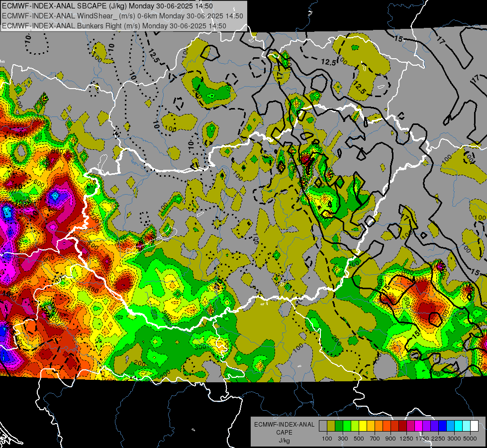Viewport: 487px width, 448px height.
Task: Click the deep pink swatch after 1250
Action: pyautogui.click(x=410, y=426)
